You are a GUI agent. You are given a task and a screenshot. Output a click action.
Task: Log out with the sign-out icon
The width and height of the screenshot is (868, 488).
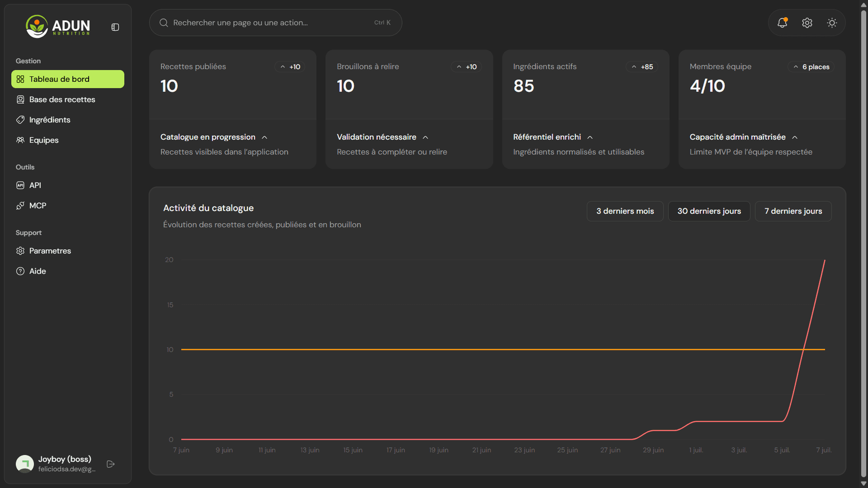[x=111, y=464]
